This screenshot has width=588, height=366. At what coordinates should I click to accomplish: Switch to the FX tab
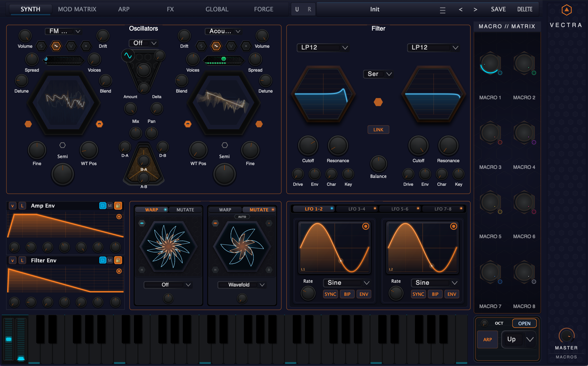(x=170, y=9)
